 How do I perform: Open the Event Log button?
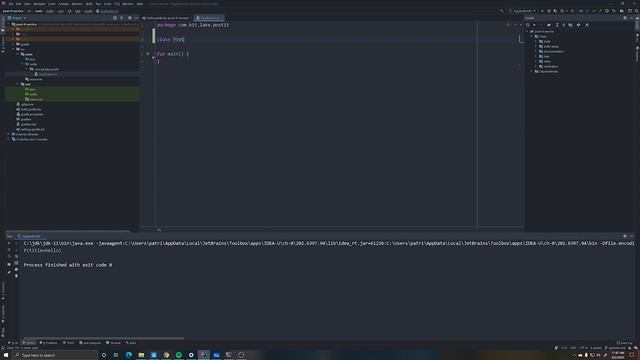[624, 343]
